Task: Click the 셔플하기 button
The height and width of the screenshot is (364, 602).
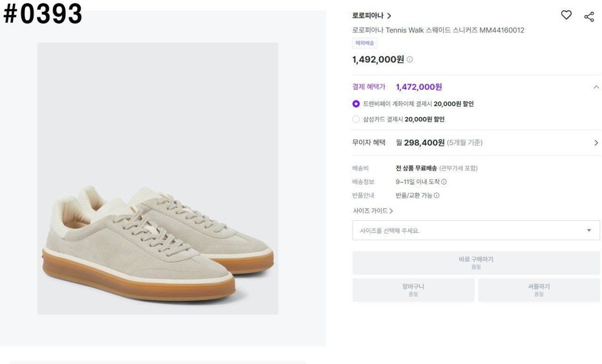Action: click(539, 290)
